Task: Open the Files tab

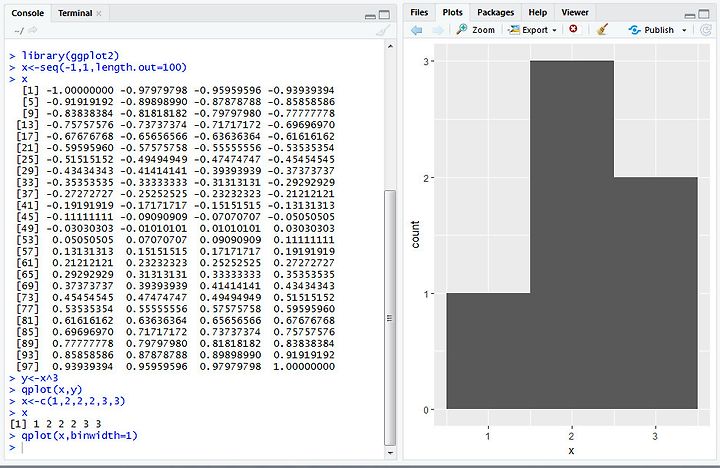Action: click(x=419, y=12)
